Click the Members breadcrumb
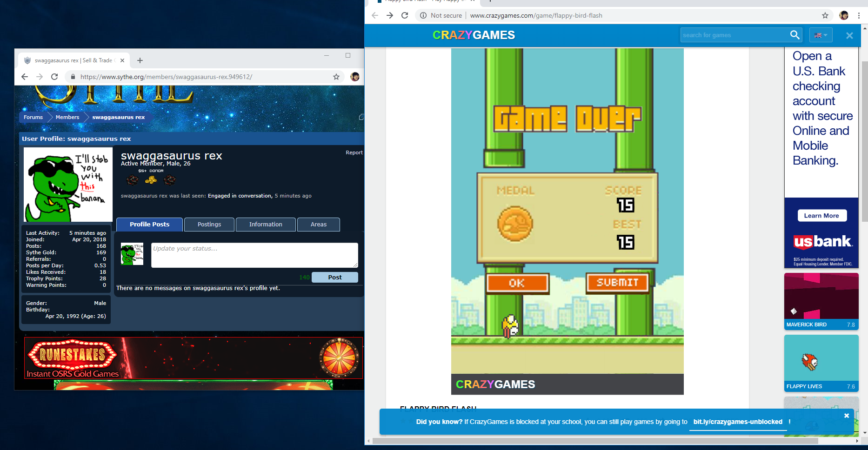 pyautogui.click(x=67, y=117)
